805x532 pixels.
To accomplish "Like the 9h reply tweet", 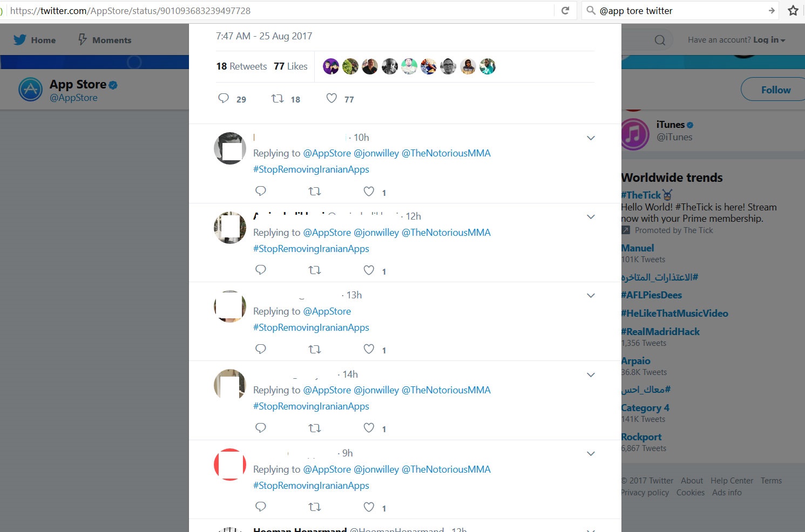I will [369, 507].
